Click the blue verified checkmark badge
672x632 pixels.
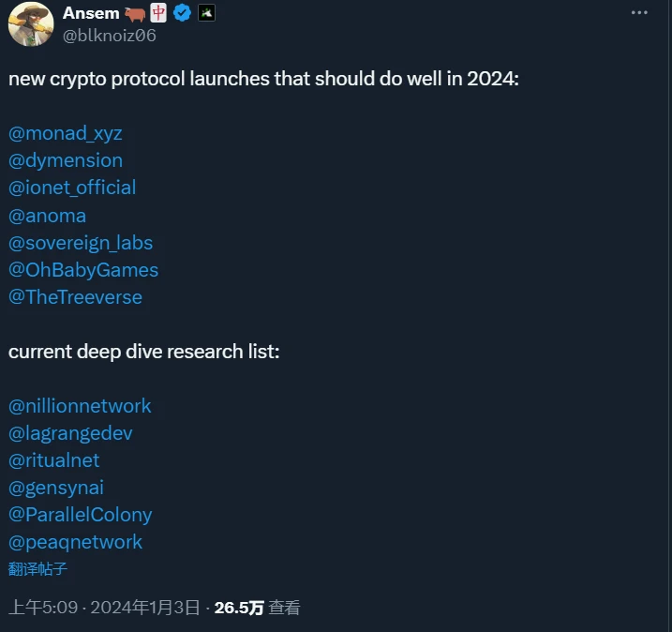point(182,13)
